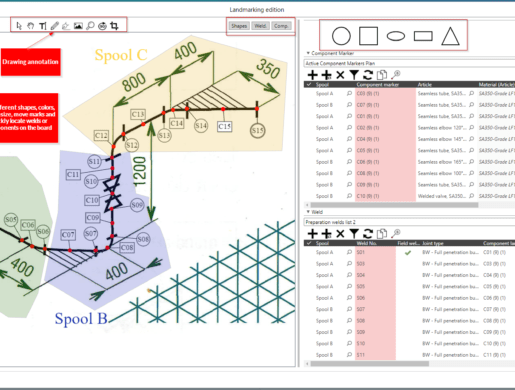
Task: Toggle select-all check in Component Marker header
Action: point(309,85)
